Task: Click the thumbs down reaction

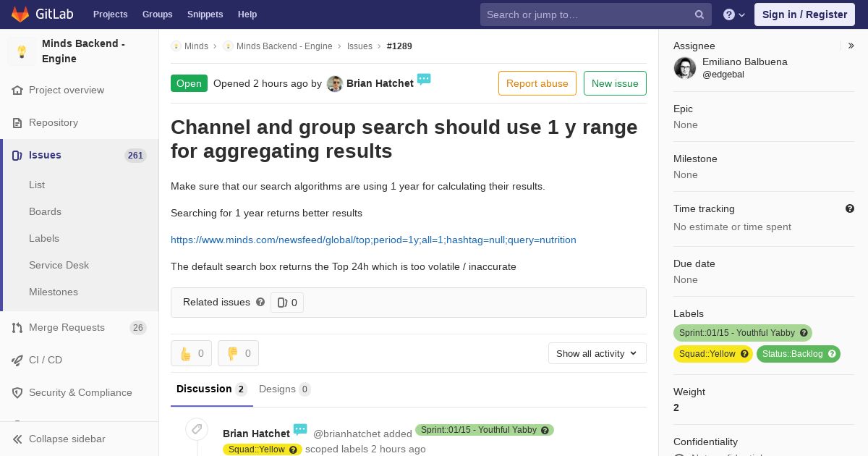Action: [x=238, y=353]
